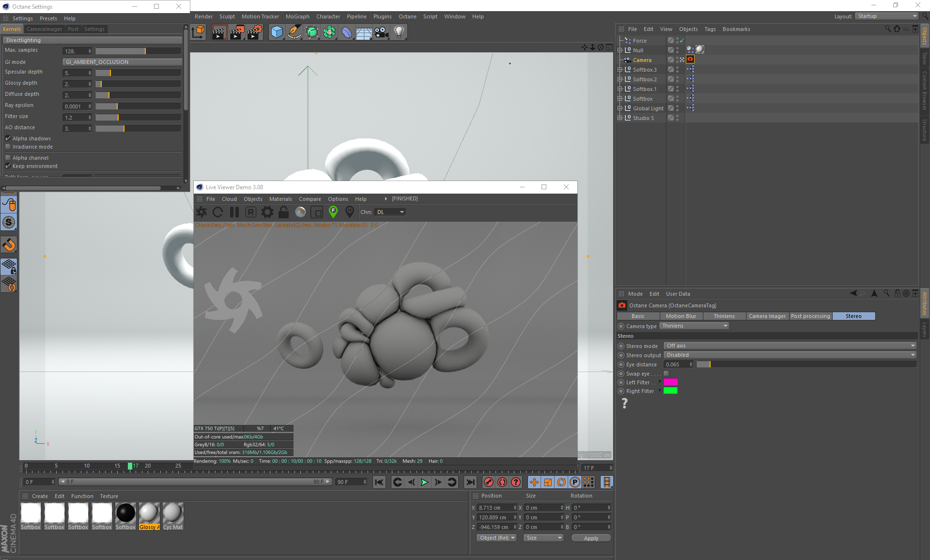930x560 pixels.
Task: Click the record active objects keyframe button
Action: [x=489, y=482]
